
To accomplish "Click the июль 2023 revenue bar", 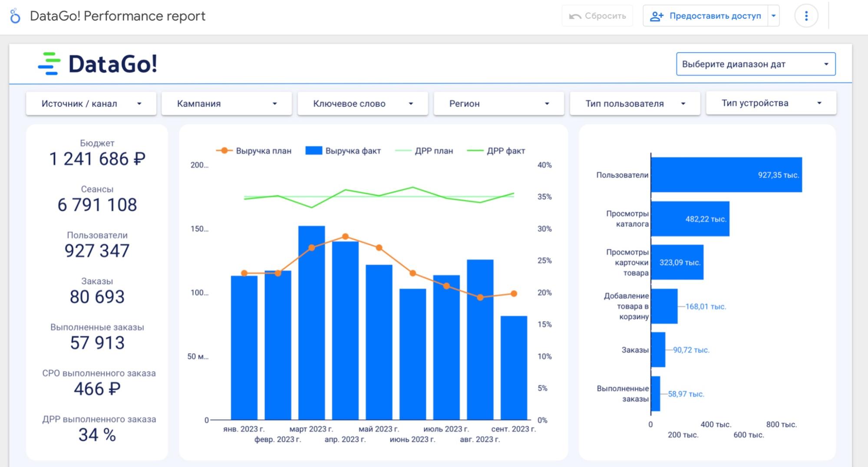I will tap(446, 347).
